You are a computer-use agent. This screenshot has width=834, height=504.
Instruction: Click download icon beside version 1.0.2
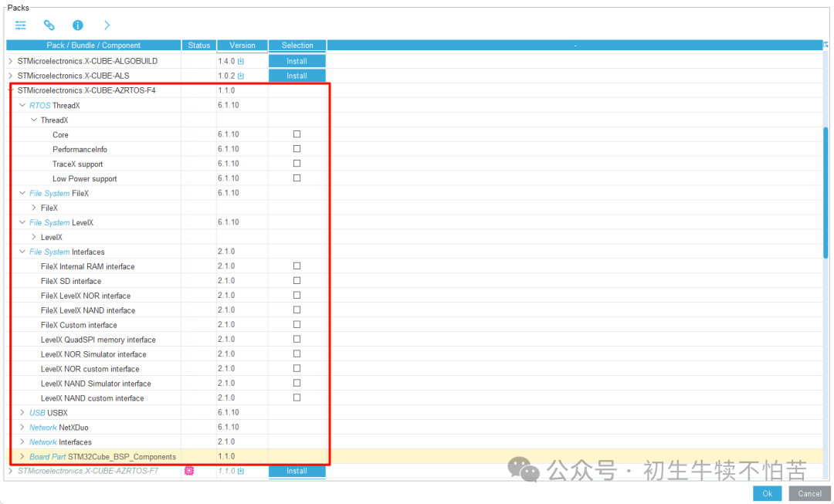coord(240,76)
